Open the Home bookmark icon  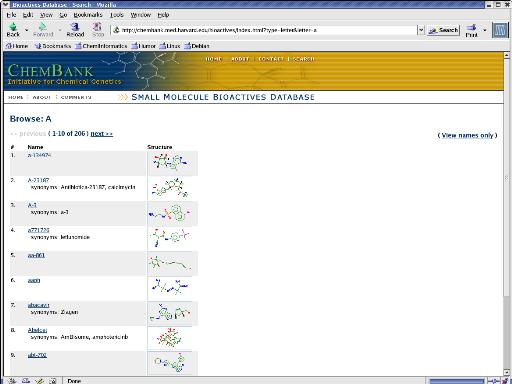[17, 46]
